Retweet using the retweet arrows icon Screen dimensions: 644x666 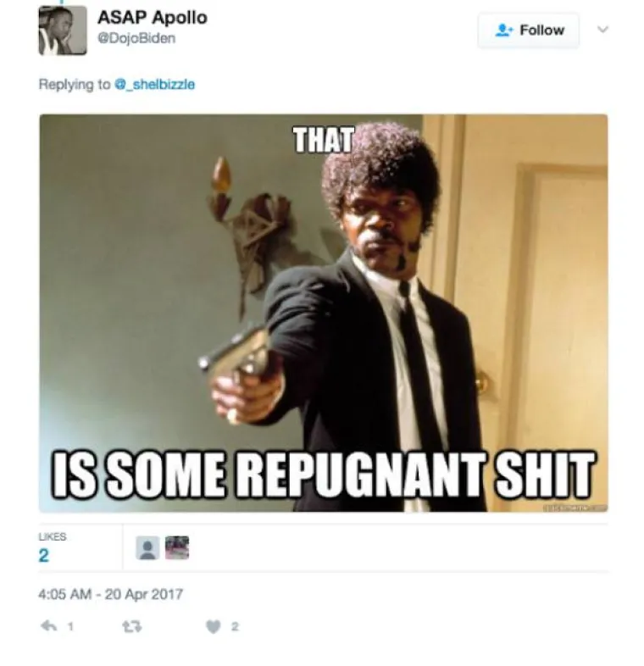coord(131,626)
